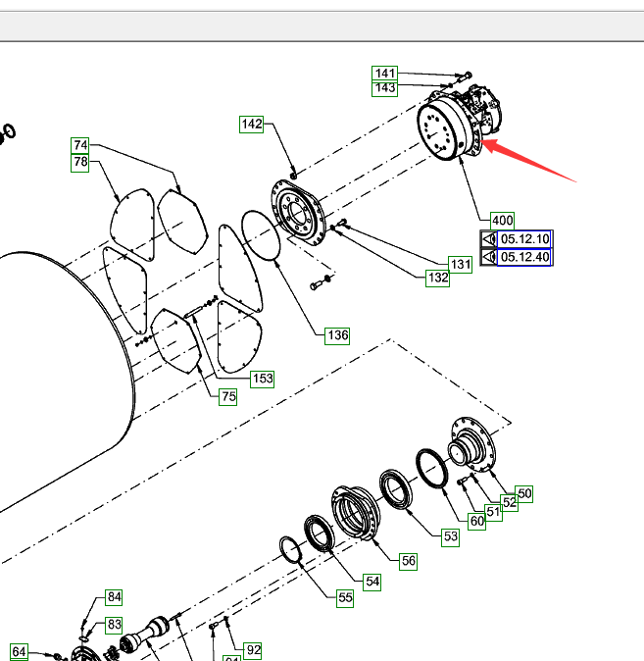Click part number 136 label
This screenshot has width=644, height=661.
click(x=337, y=335)
